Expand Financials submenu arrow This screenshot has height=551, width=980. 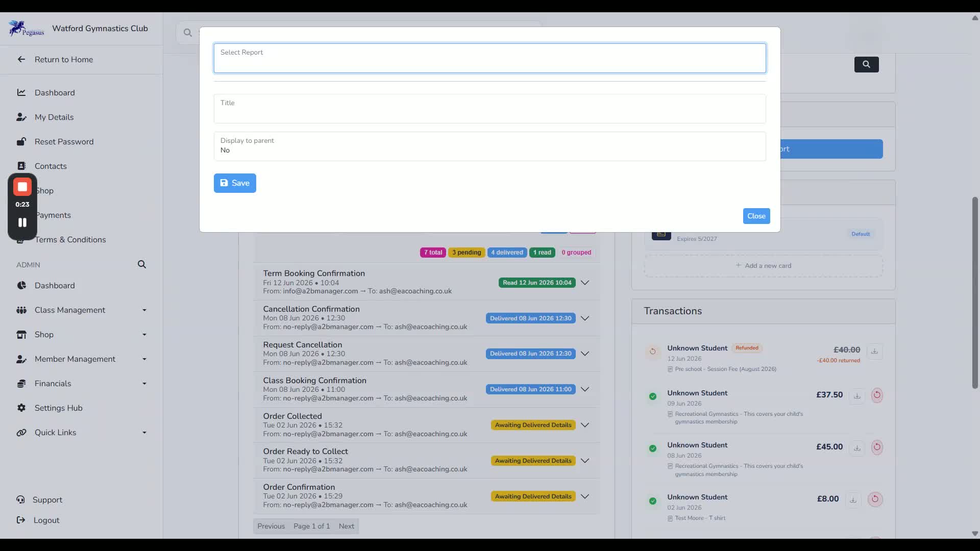[144, 384]
